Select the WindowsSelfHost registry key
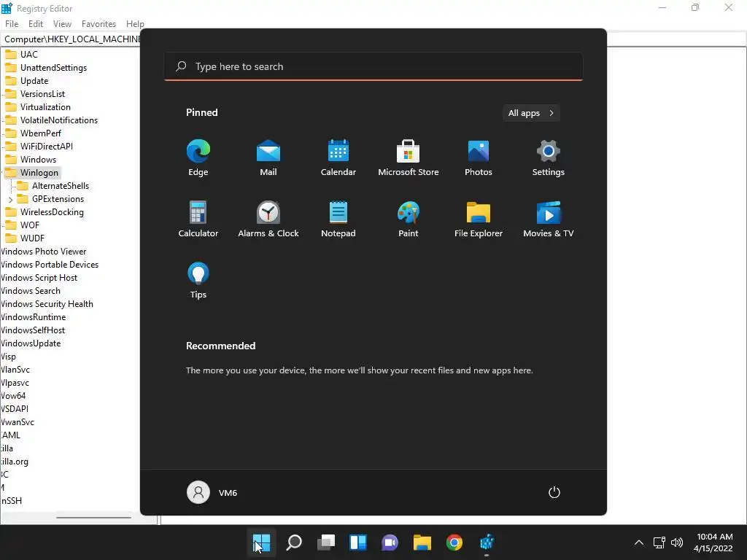The height and width of the screenshot is (560, 747). pyautogui.click(x=33, y=330)
